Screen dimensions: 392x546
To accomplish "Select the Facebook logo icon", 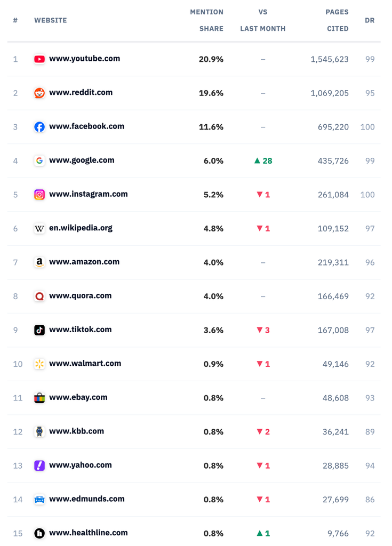I will (x=39, y=127).
